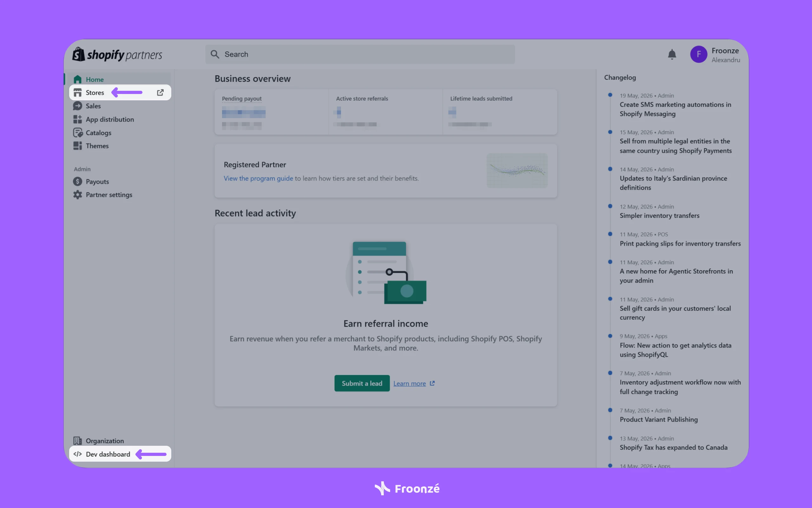Click the Dev dashboard code icon
Viewport: 812px width, 508px height.
point(77,454)
